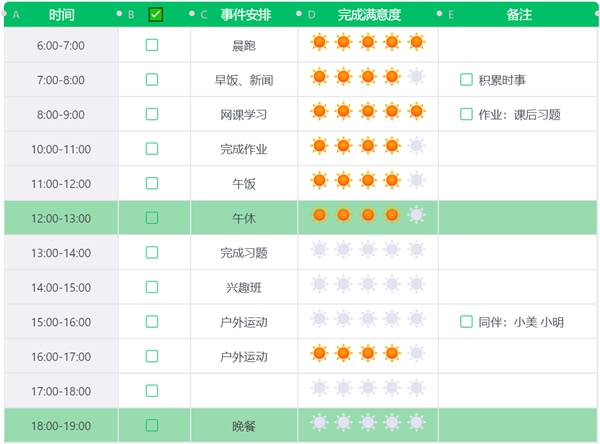600x444 pixels.
Task: Check the 同伴：小美 小明 checkbox
Action: click(466, 322)
